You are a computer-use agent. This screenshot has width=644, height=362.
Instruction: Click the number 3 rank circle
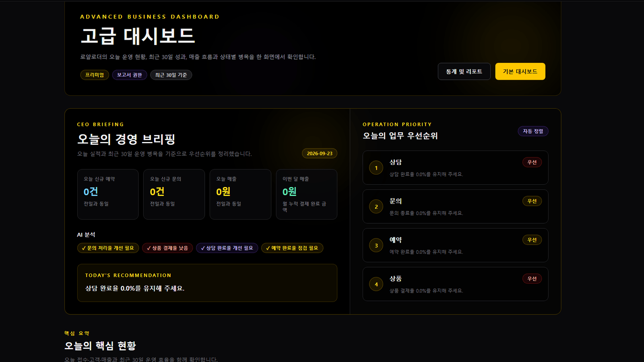(376, 245)
